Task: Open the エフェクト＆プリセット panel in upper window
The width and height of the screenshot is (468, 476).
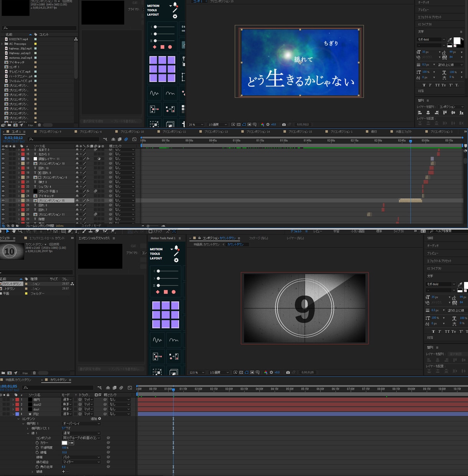Action: [x=430, y=17]
